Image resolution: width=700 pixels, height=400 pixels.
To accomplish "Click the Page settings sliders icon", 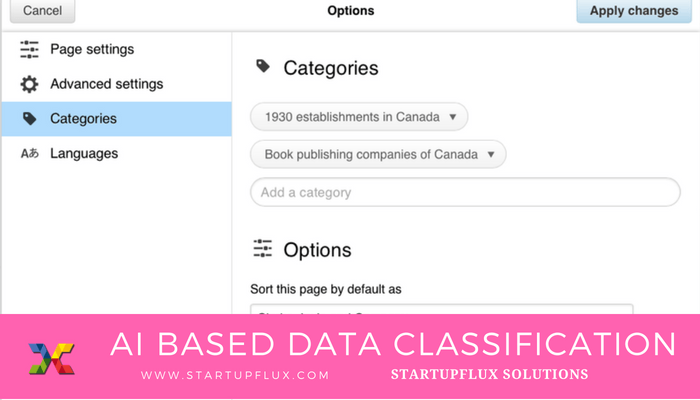I will click(29, 49).
